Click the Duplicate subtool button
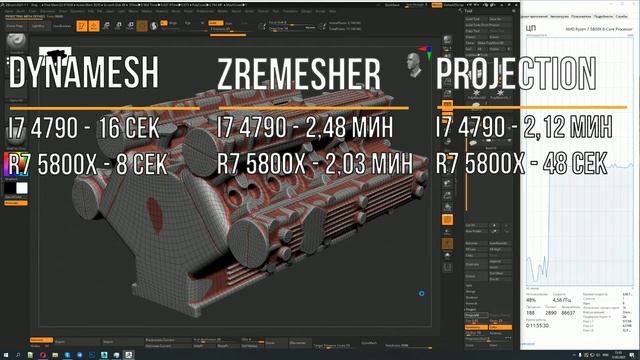 476,264
